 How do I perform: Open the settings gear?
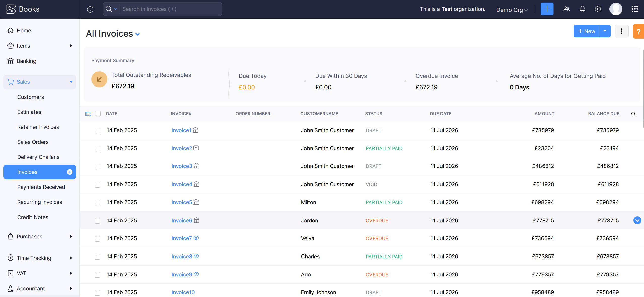[x=598, y=9]
